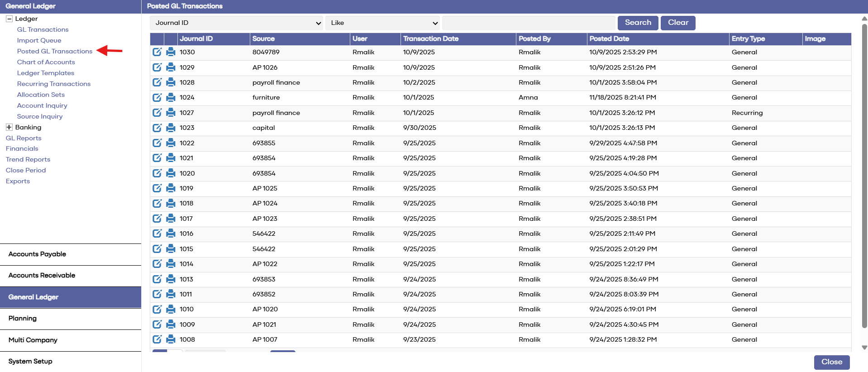Expand the Banking tree node

9,127
